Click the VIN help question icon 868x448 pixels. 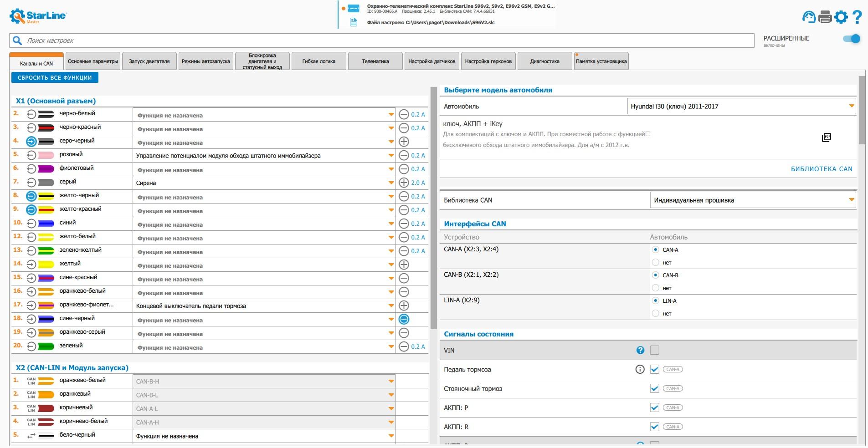pos(640,350)
